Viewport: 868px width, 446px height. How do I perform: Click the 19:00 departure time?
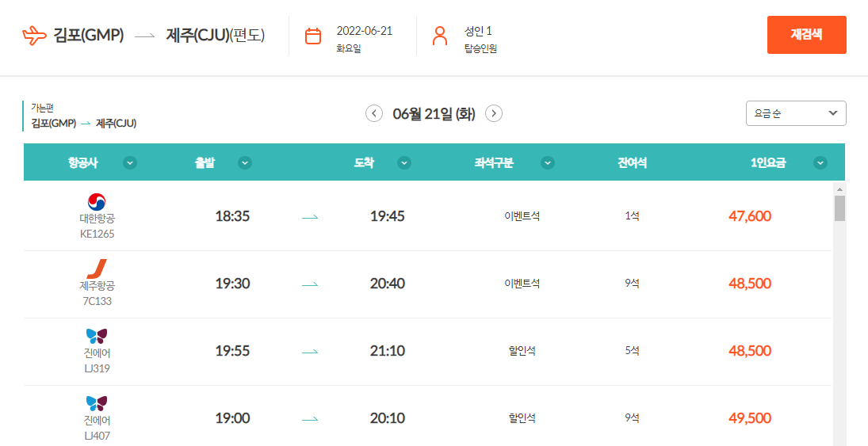232,418
